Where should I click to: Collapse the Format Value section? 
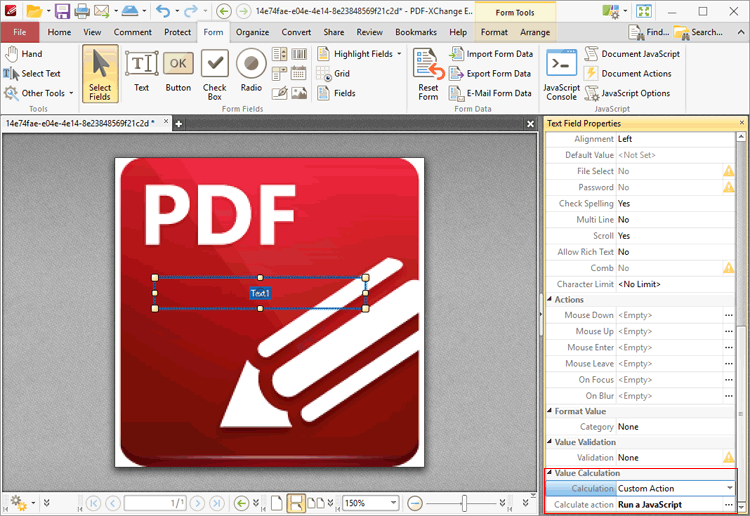550,411
